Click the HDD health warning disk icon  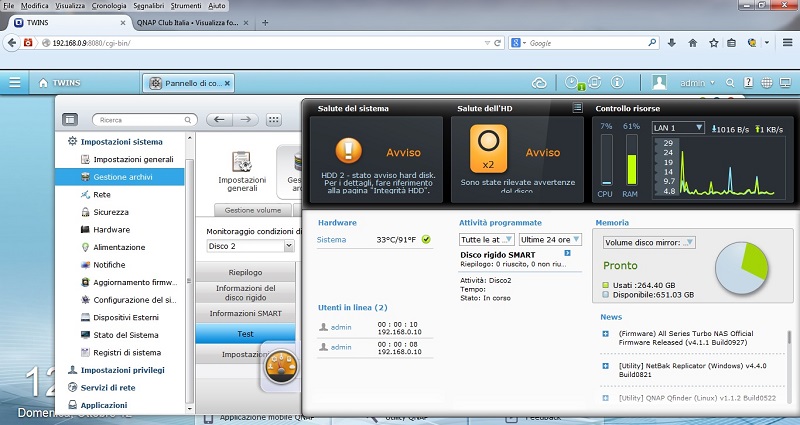click(483, 152)
